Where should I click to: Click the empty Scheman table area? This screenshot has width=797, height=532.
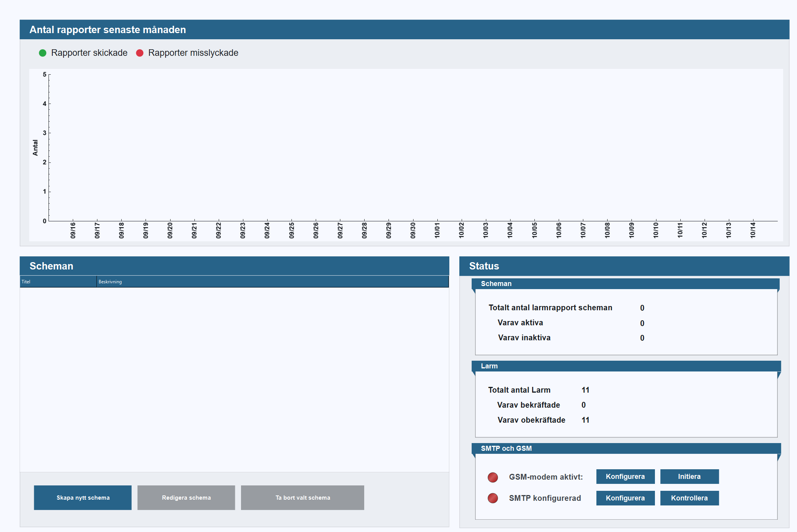[x=234, y=379]
